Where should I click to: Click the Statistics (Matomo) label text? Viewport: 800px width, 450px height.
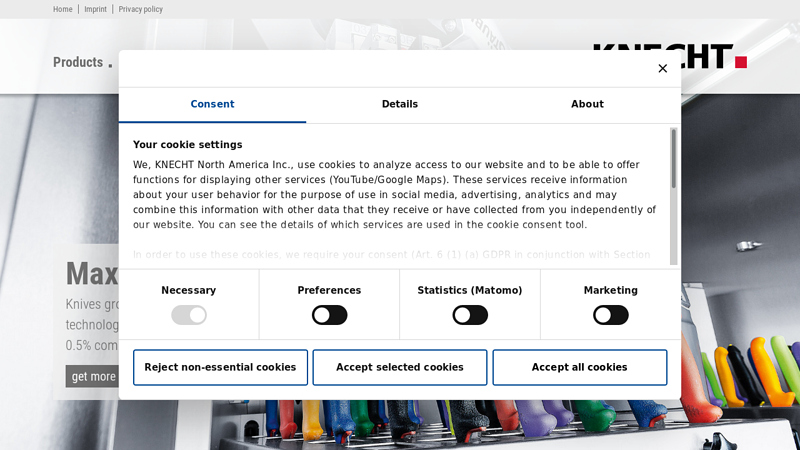point(469,291)
